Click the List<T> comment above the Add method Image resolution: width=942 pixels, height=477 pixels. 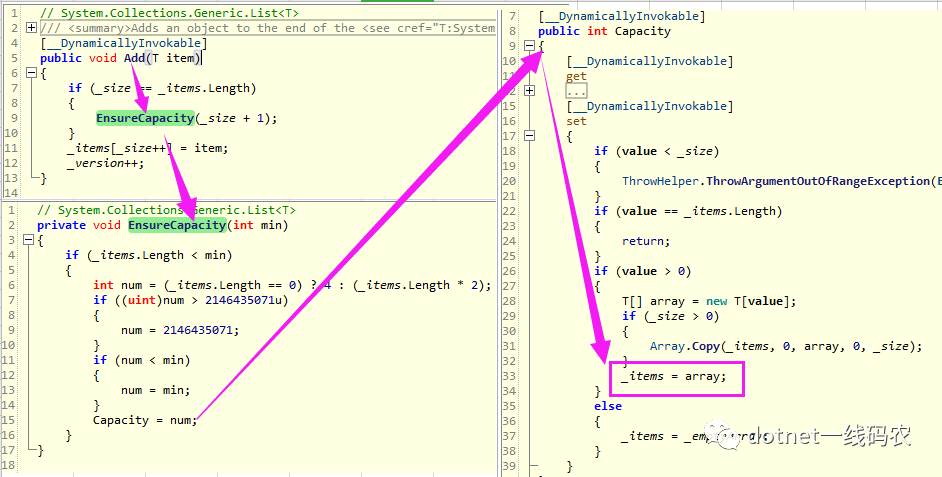click(x=169, y=13)
